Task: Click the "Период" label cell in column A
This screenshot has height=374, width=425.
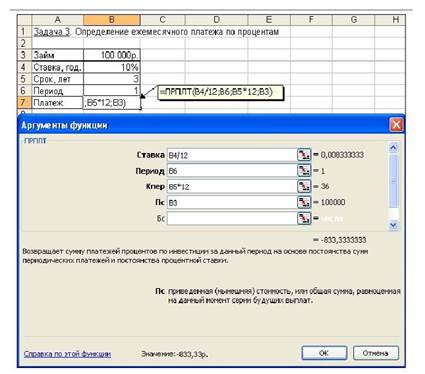Action: click(58, 90)
